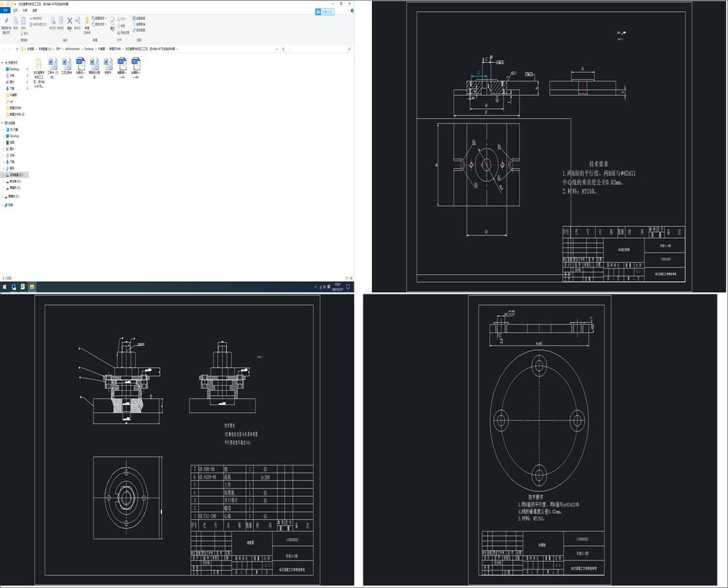Collapse the This PC (此电脑) tree node
Image resolution: width=728 pixels, height=588 pixels.
tap(3, 123)
